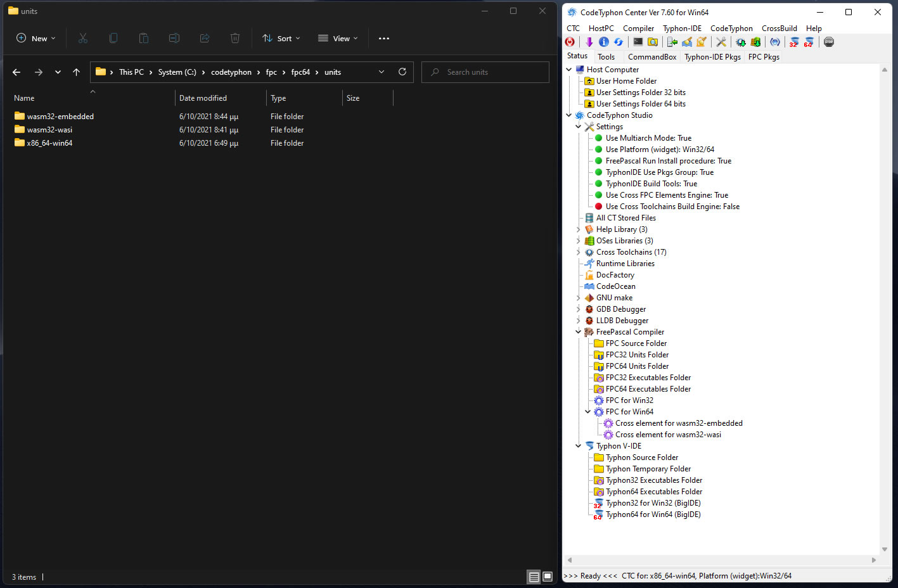Select Cross element for wasm32-wasi

[668, 435]
